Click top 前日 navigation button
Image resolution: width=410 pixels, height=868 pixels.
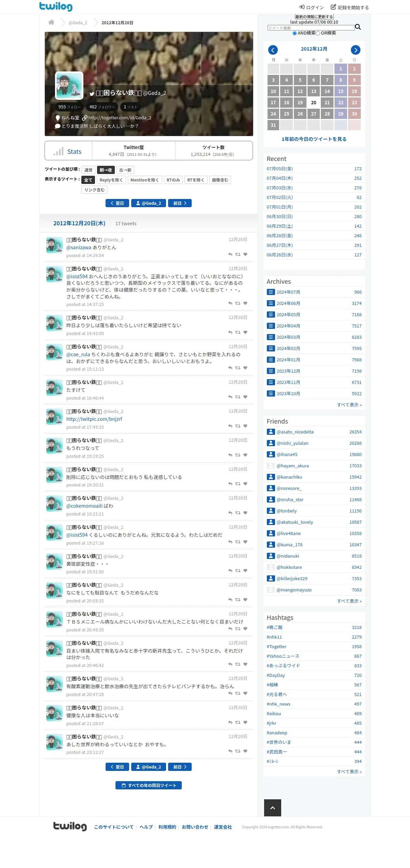[x=180, y=203]
